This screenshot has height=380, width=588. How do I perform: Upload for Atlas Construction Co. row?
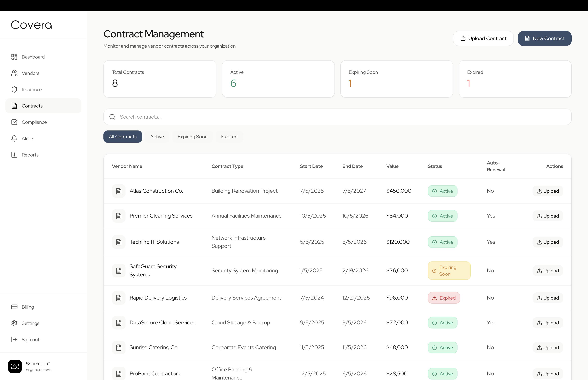tap(548, 191)
